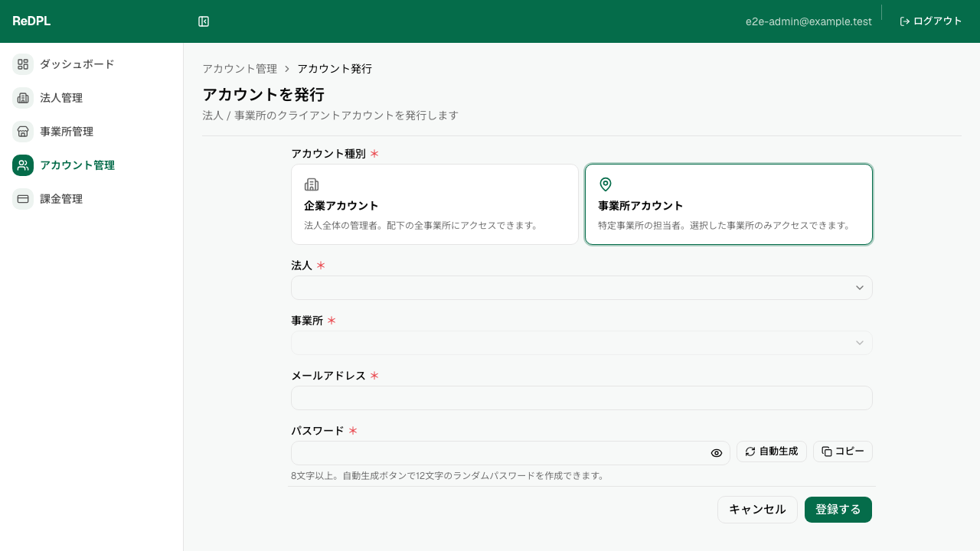Click the アカウント管理 users icon
Viewport: 980px width, 551px height.
(23, 165)
